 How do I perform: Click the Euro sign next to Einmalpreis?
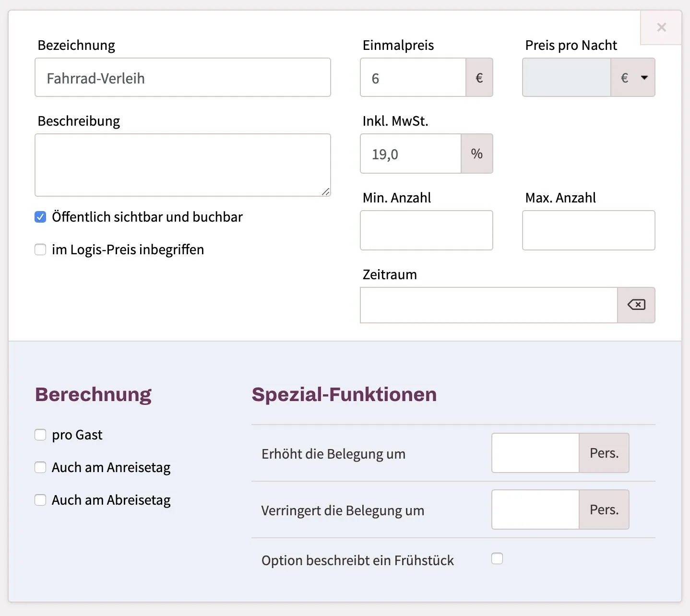point(479,78)
